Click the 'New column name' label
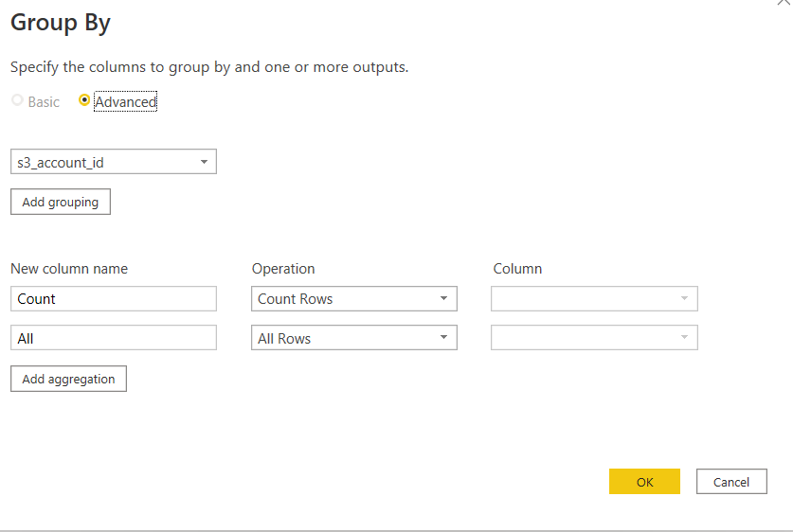Screen dimensions: 793x532 (69, 269)
